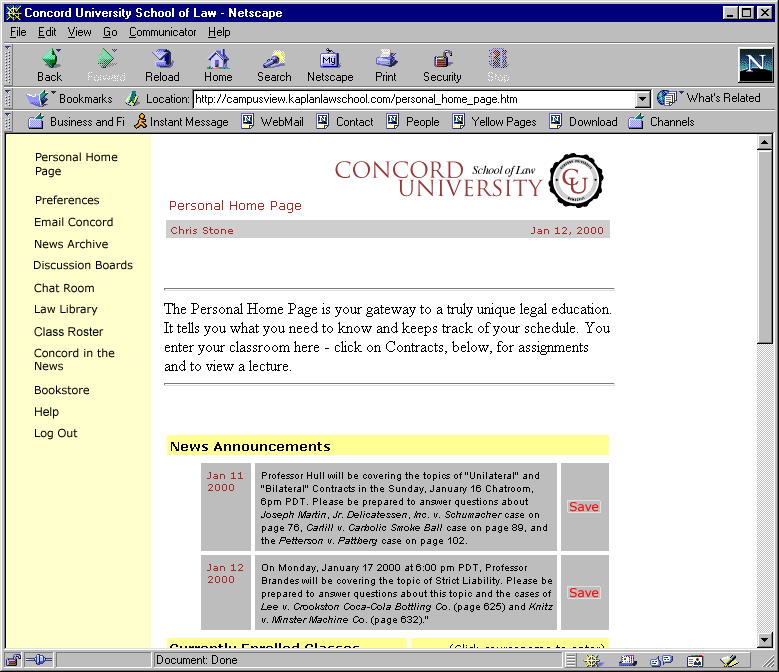The width and height of the screenshot is (779, 672).
Task: Open the Communicator menu
Action: (162, 32)
